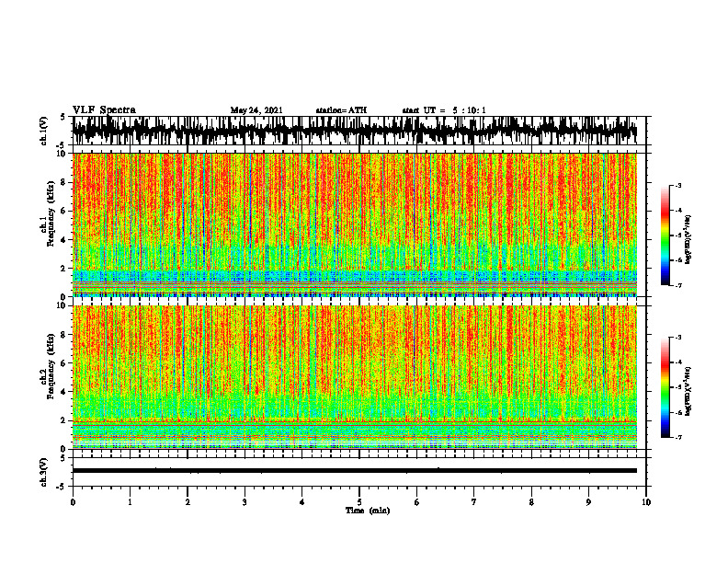Click the ch.1 'Frequency (kHz)' axis label

point(51,213)
